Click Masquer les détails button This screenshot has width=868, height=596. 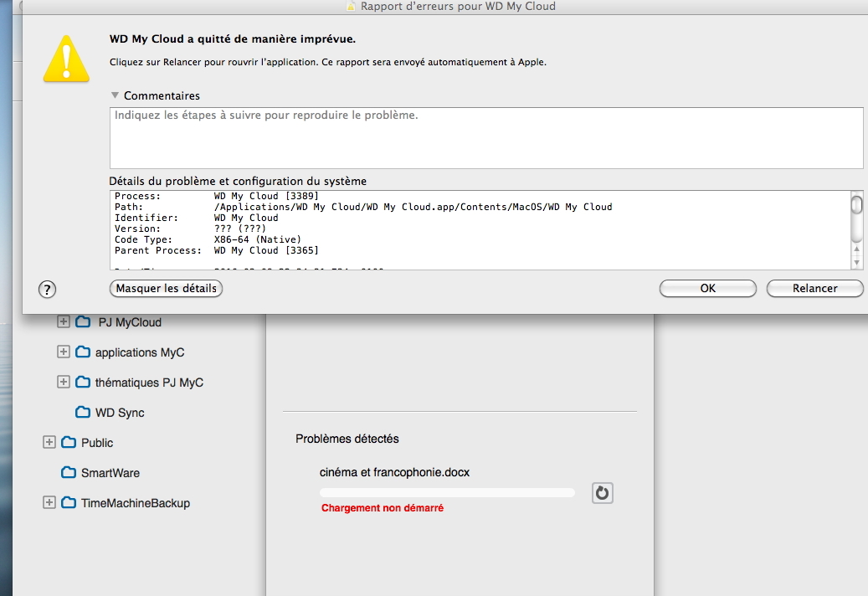click(166, 288)
